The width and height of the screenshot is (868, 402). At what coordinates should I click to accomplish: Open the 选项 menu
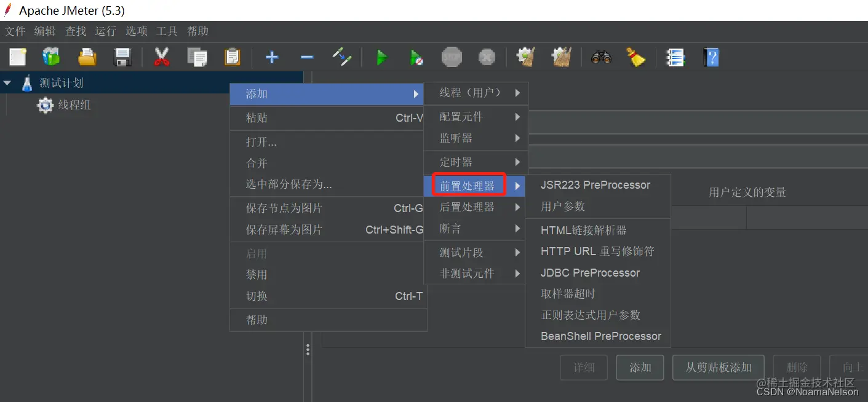tap(136, 31)
